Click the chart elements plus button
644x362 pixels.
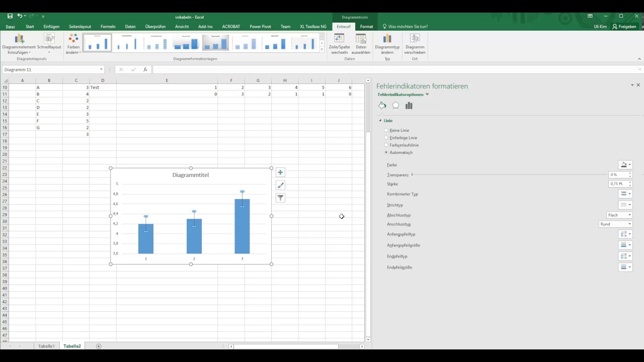click(x=280, y=172)
